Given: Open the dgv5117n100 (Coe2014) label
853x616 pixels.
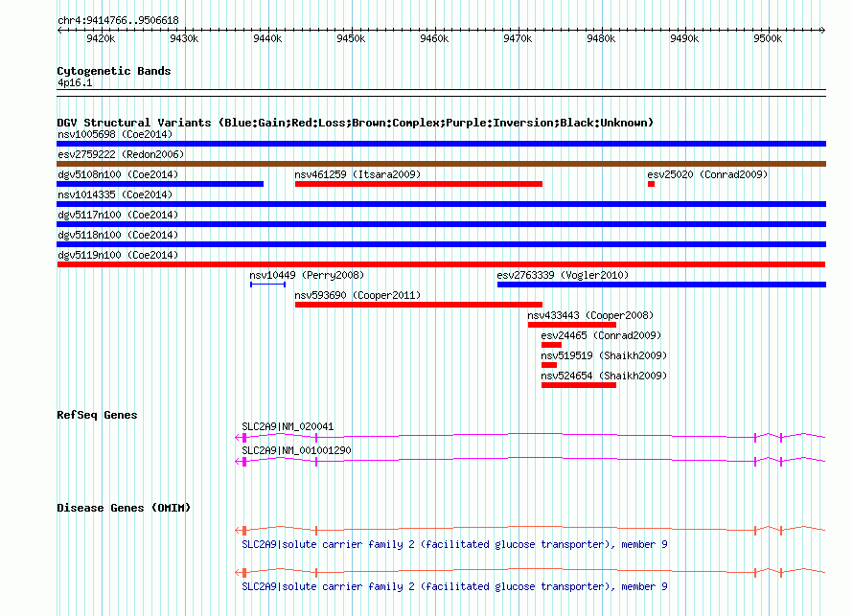Looking at the screenshot, I should (118, 215).
